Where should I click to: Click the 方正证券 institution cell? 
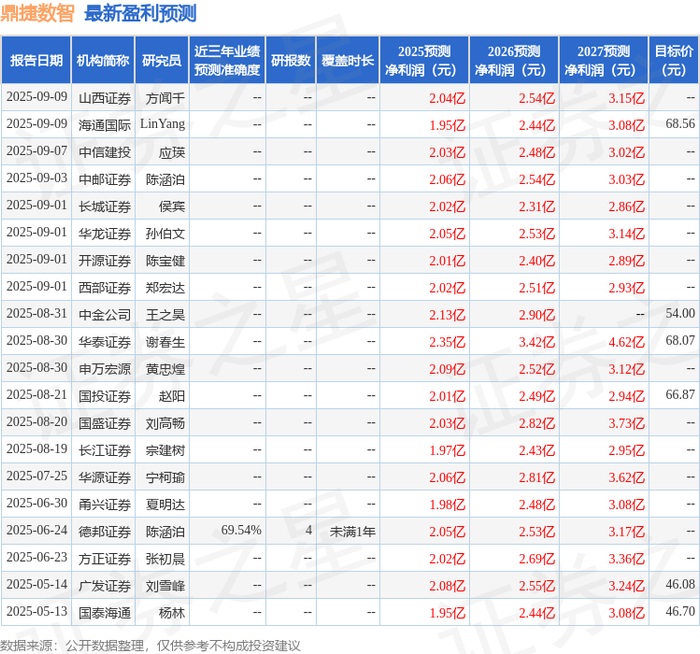tap(104, 559)
